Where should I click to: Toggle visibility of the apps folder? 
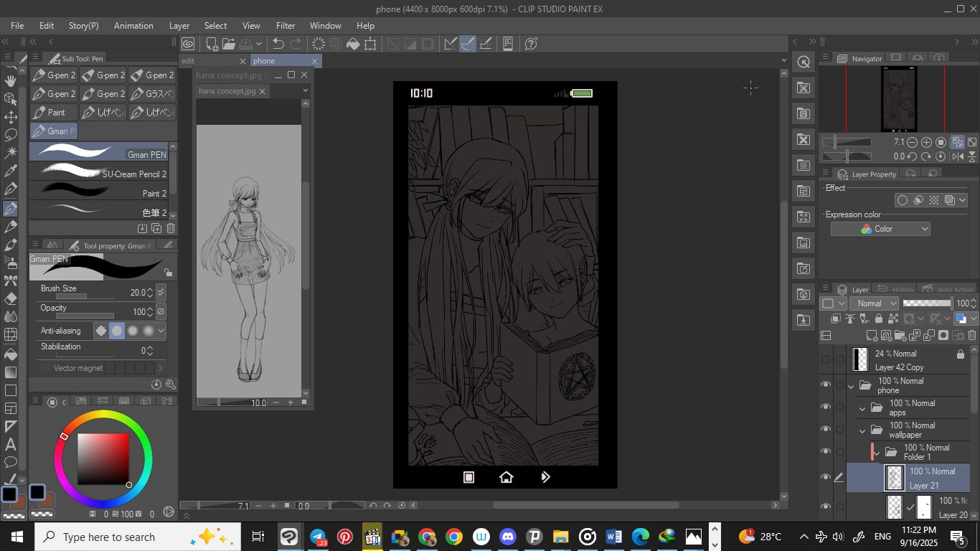coord(825,408)
